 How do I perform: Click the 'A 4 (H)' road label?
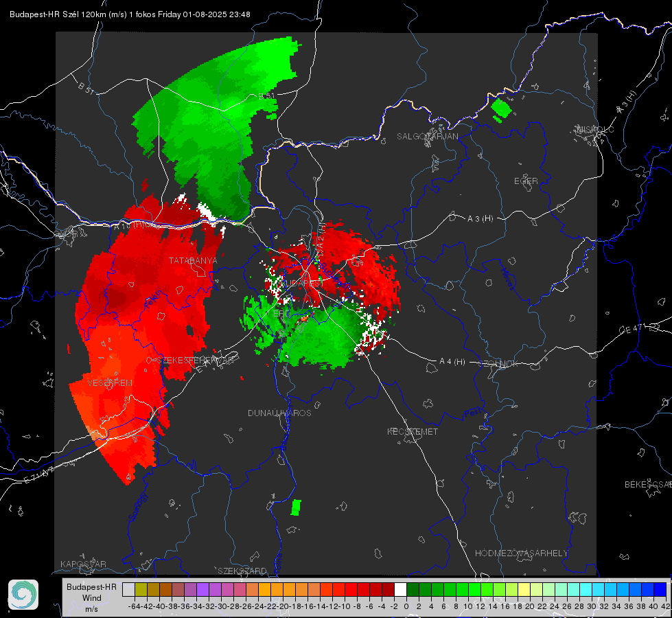pos(452,362)
